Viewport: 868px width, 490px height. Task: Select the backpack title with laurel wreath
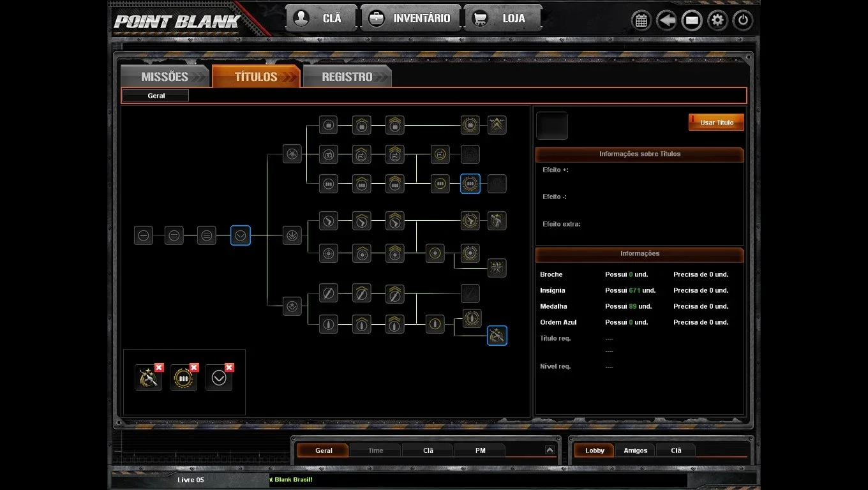click(x=470, y=125)
